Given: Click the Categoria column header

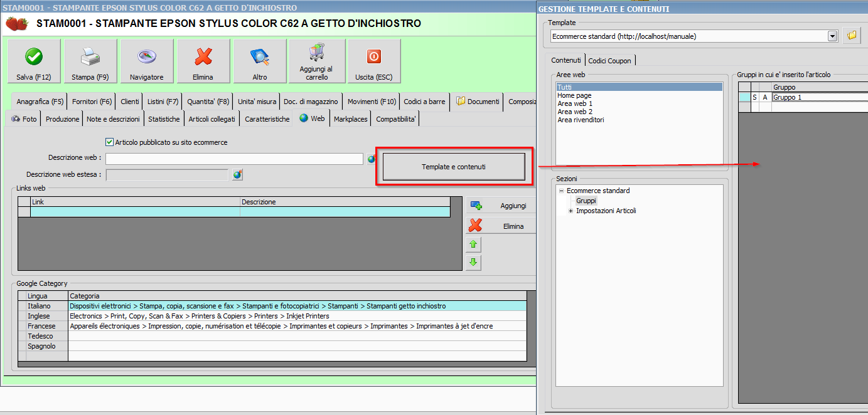Looking at the screenshot, I should 297,296.
